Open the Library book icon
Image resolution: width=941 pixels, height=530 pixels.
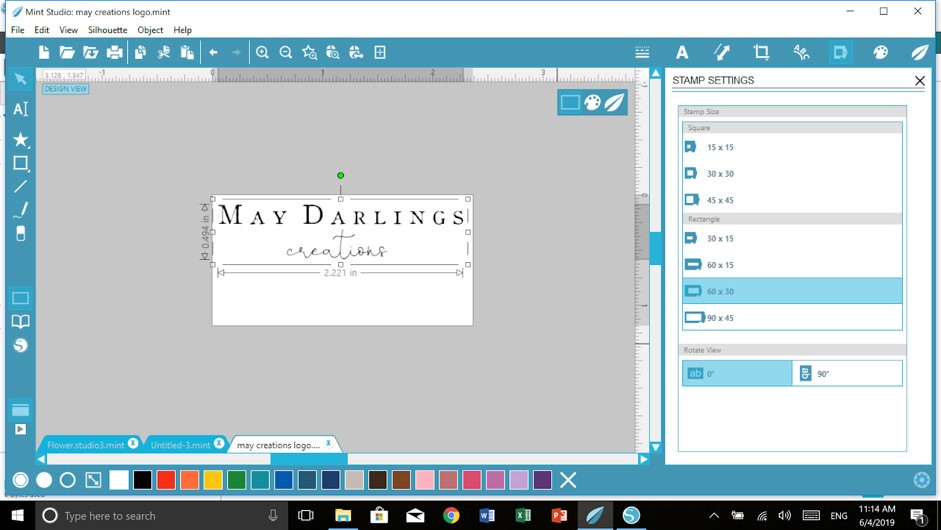[20, 322]
